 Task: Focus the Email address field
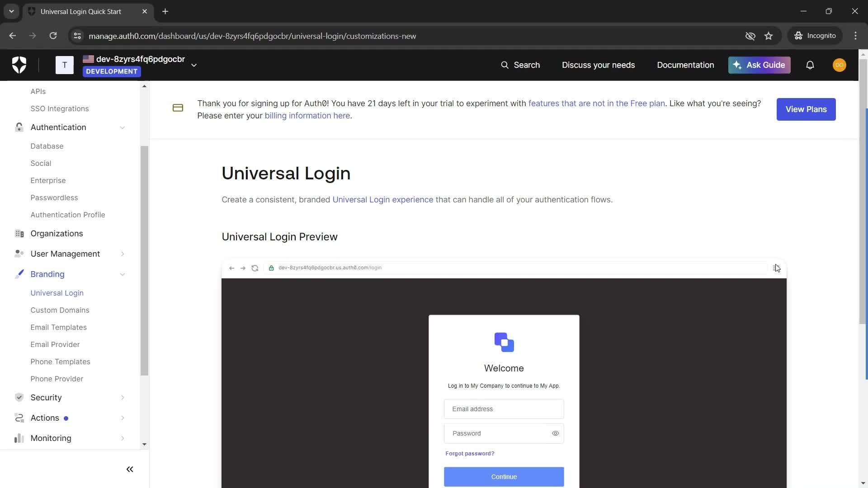[504, 409]
